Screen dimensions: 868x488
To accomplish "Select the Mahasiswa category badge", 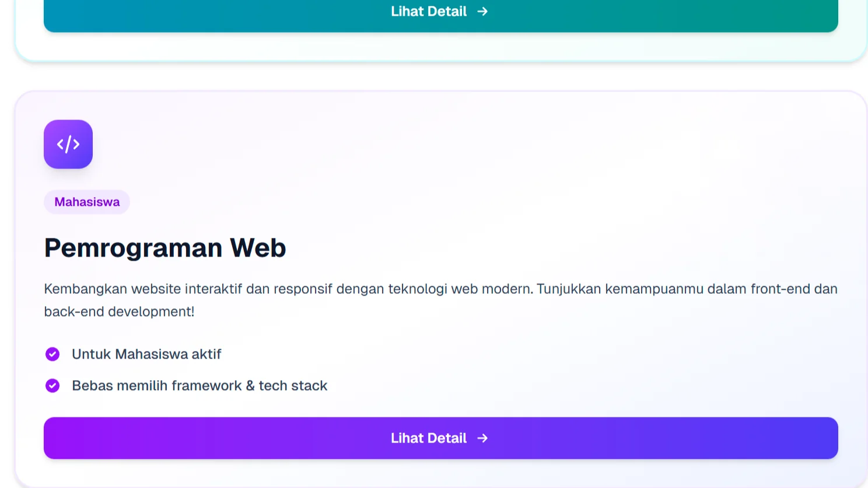I will [x=87, y=202].
